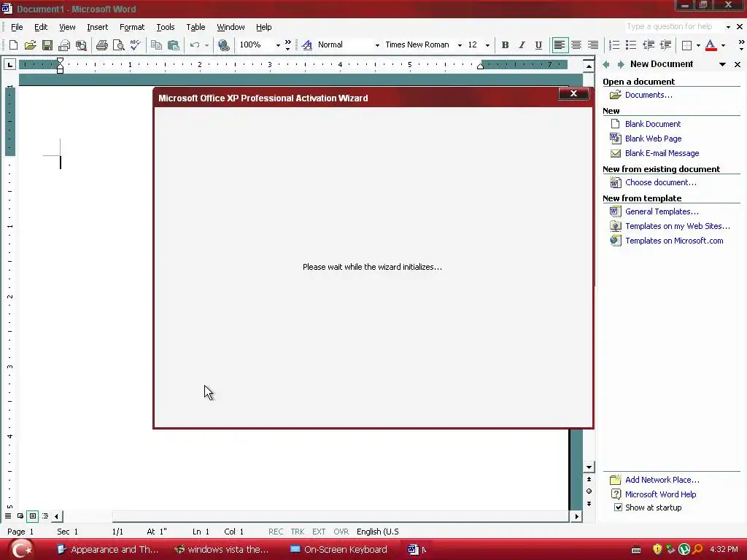Toggle Bold formatting
The width and height of the screenshot is (747, 560).
pyautogui.click(x=505, y=44)
